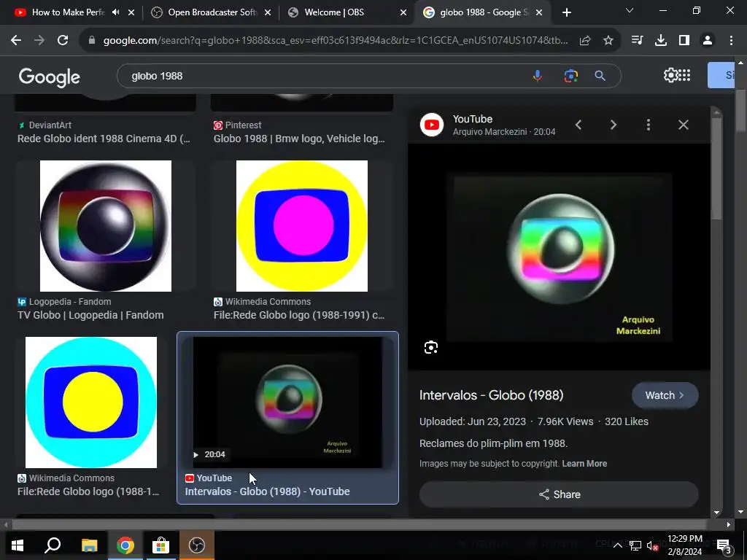Viewport: 747px width, 560px height.
Task: Click the Google logo
Action: tap(49, 77)
